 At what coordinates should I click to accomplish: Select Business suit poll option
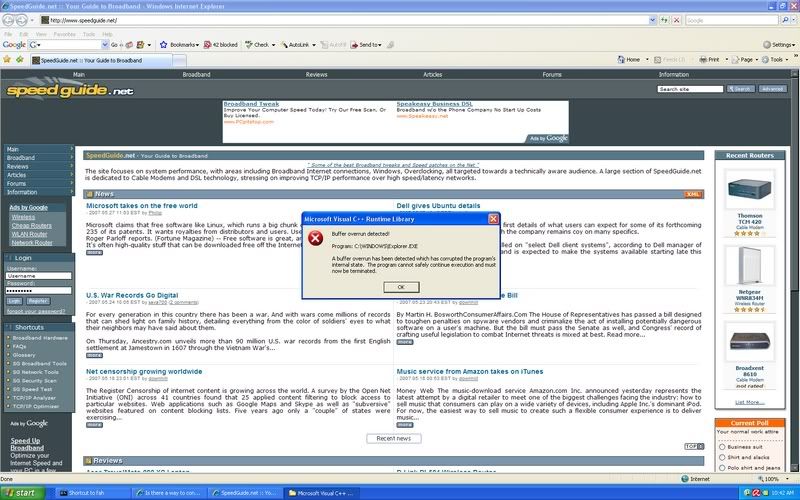tap(722, 447)
